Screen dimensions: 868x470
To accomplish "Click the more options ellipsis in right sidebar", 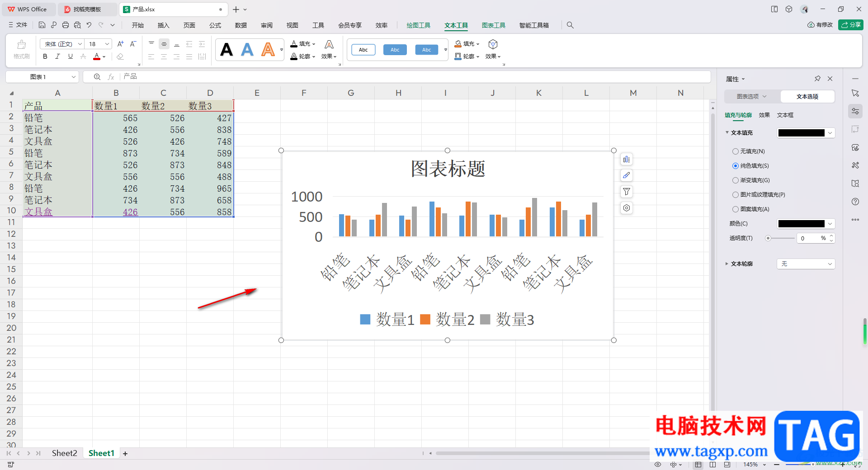I will pyautogui.click(x=855, y=220).
